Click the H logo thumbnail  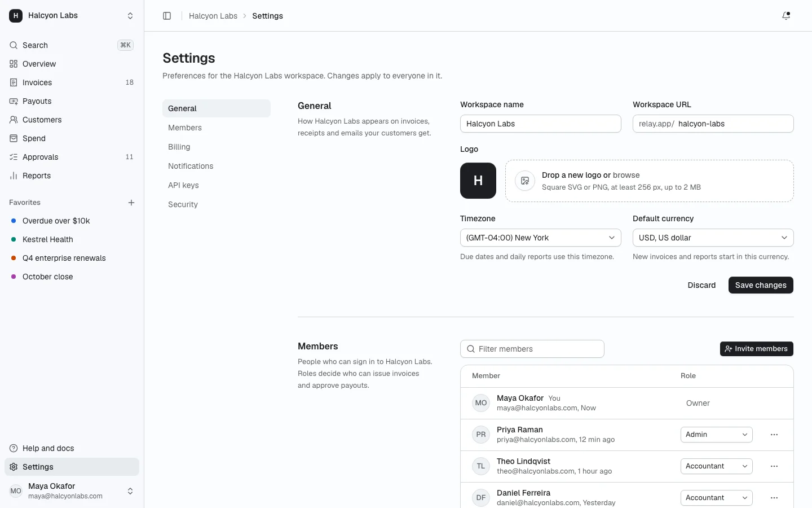[478, 181]
